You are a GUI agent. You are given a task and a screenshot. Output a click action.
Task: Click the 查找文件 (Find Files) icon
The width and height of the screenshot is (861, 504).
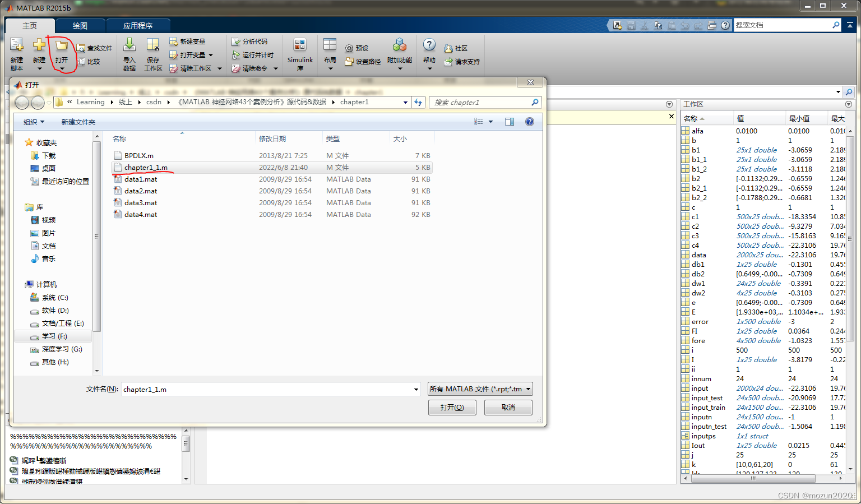click(x=81, y=48)
